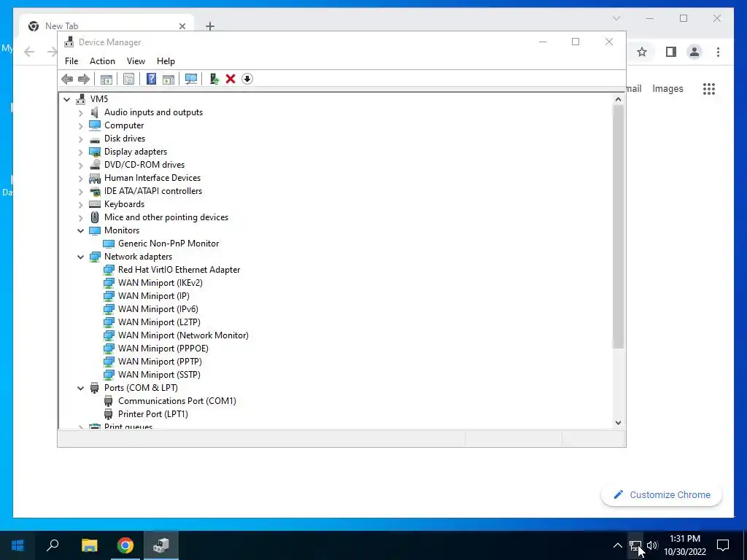This screenshot has height=560, width=747.
Task: Collapse the Network adapters category
Action: (80, 257)
